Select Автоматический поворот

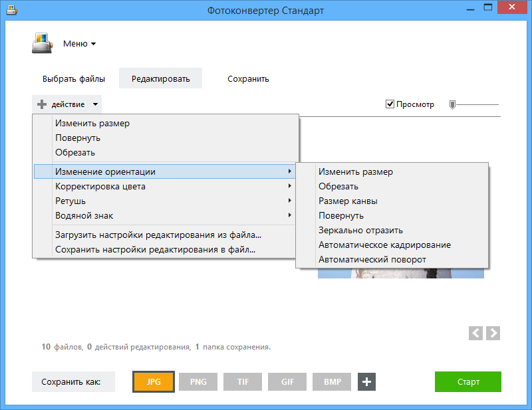coord(392,259)
